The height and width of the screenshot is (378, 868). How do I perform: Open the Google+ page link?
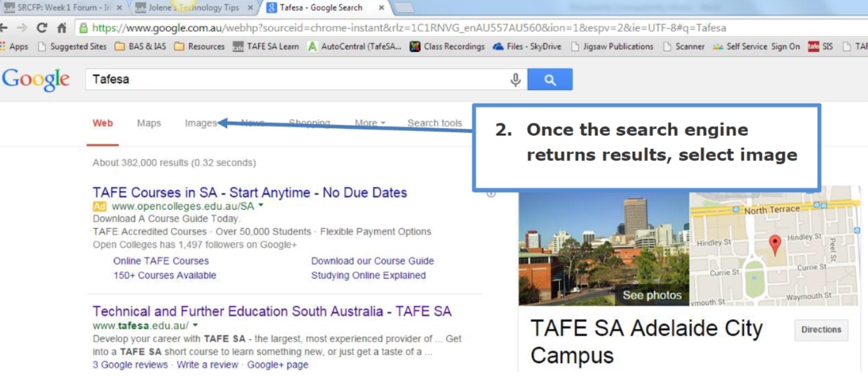click(x=278, y=365)
